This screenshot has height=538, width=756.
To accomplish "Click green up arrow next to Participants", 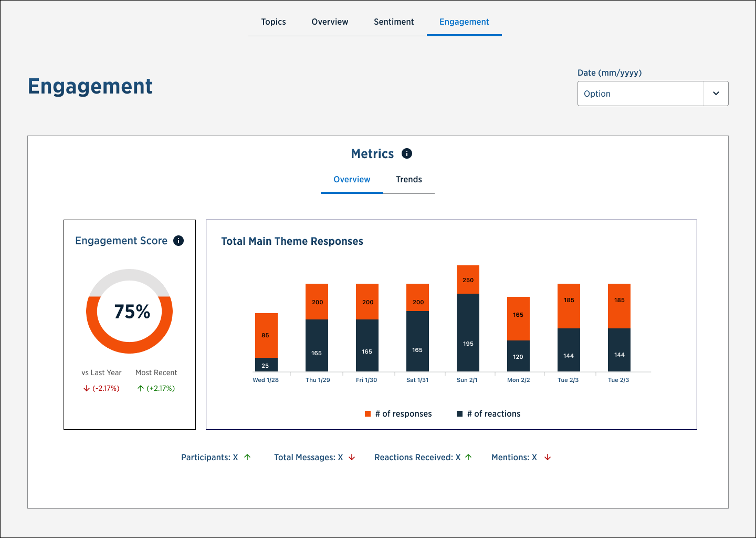I will 247,458.
